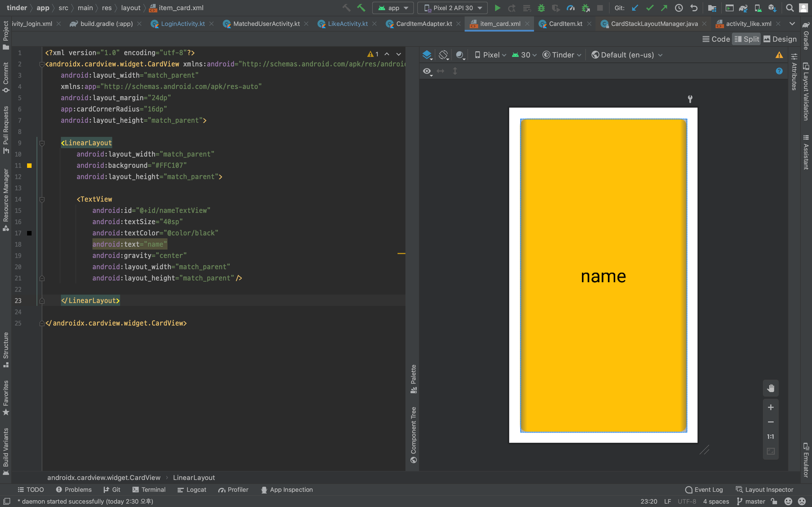812x507 pixels.
Task: Open the Pixel 2 API 30 device dropdown
Action: [452, 8]
